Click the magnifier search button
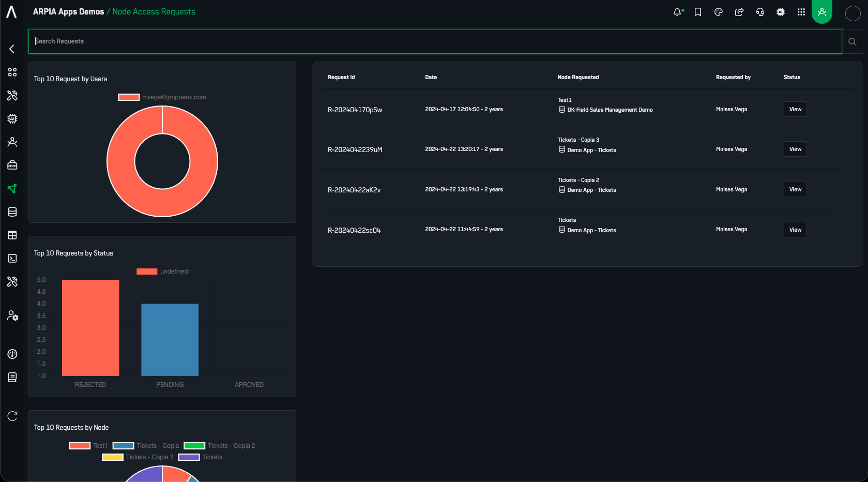Screen dimensions: 868x482 pos(852,42)
